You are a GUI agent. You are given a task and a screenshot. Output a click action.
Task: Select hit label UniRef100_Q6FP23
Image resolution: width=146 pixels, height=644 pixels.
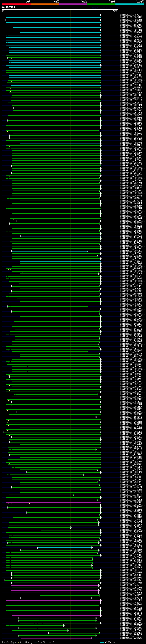pyautogui.click(x=131, y=607)
